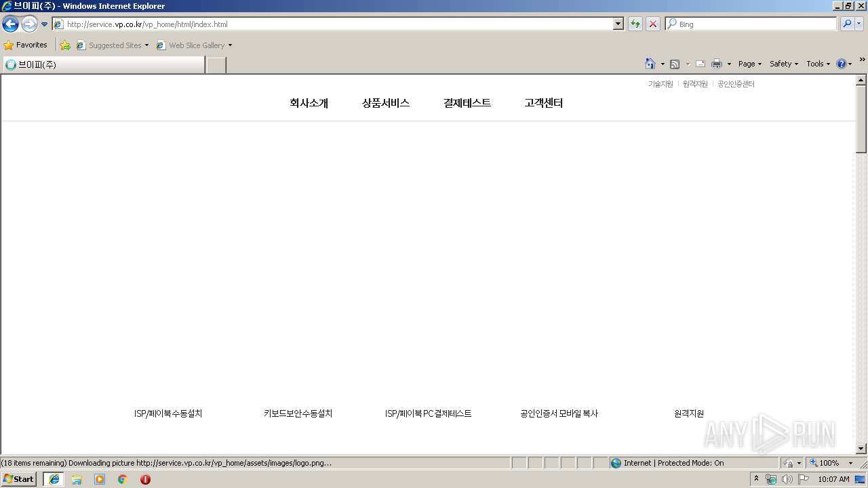This screenshot has height=488, width=868.
Task: Select the 브이피(주) tab
Action: pyautogui.click(x=103, y=65)
